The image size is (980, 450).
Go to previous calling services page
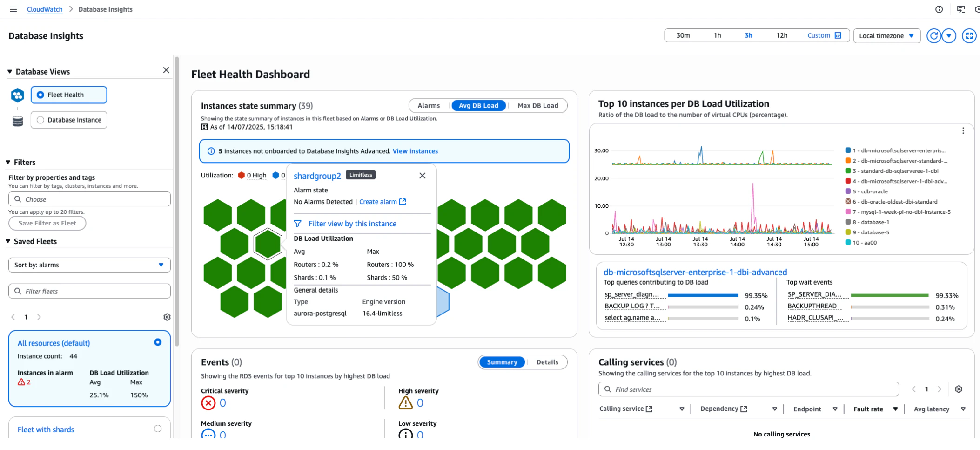[x=914, y=389]
